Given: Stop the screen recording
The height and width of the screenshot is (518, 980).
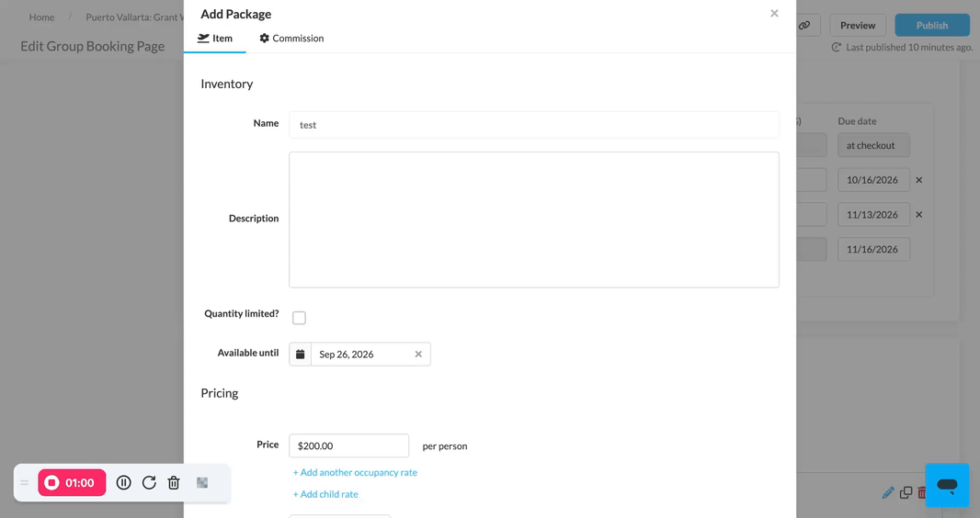Looking at the screenshot, I should click(x=72, y=482).
